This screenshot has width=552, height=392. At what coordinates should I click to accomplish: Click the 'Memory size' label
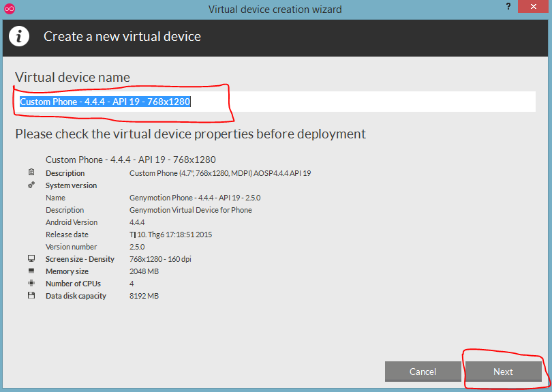(x=67, y=271)
